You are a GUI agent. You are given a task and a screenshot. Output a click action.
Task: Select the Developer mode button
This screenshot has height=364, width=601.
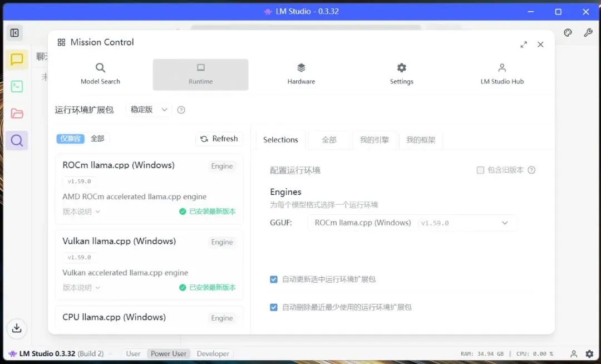[x=213, y=353]
